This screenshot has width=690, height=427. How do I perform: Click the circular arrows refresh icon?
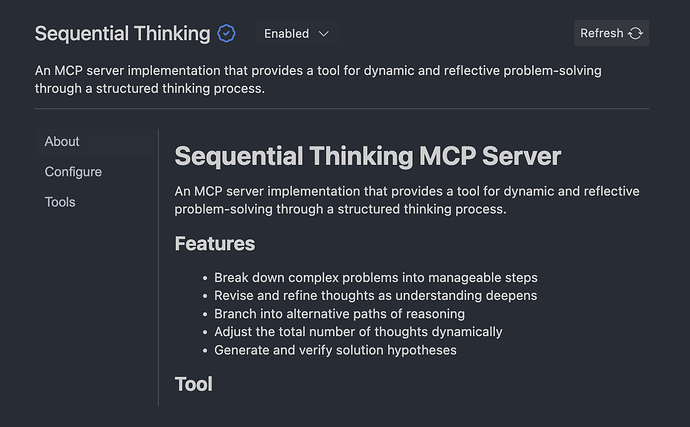click(x=636, y=33)
